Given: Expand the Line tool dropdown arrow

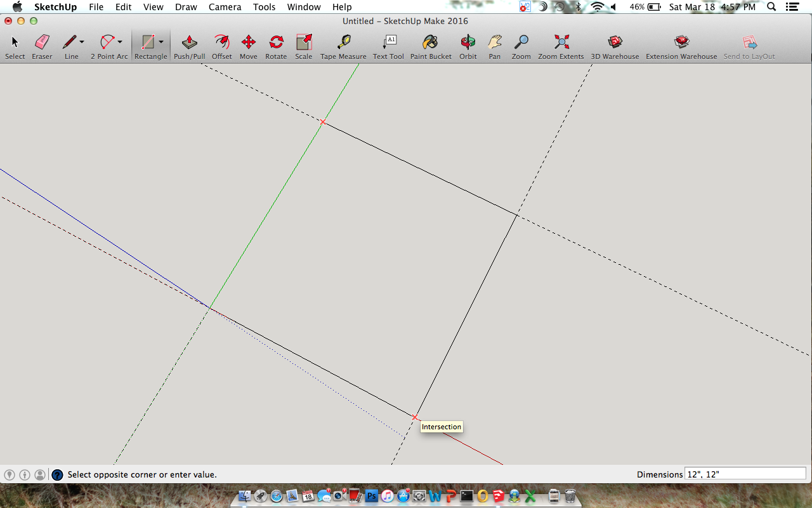Looking at the screenshot, I should (x=82, y=42).
